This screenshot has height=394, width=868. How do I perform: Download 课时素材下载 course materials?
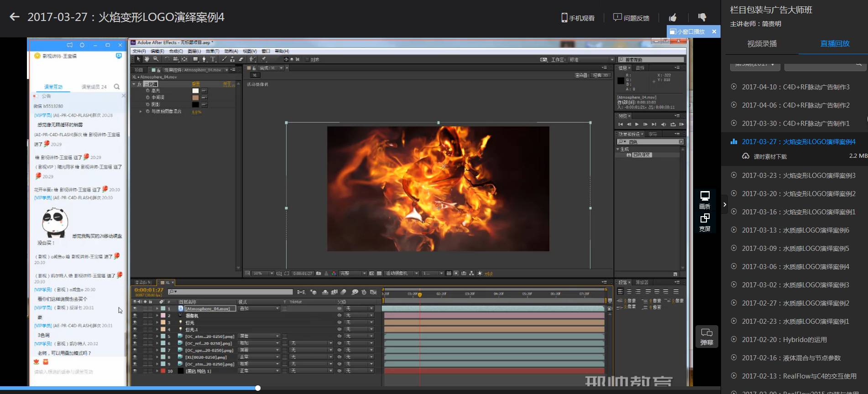pyautogui.click(x=770, y=156)
